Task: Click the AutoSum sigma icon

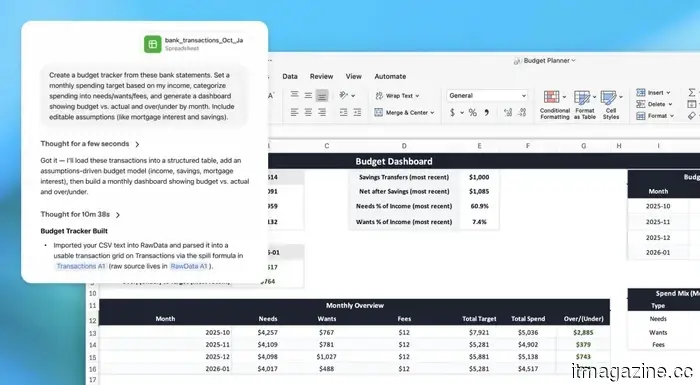Action: click(x=692, y=92)
